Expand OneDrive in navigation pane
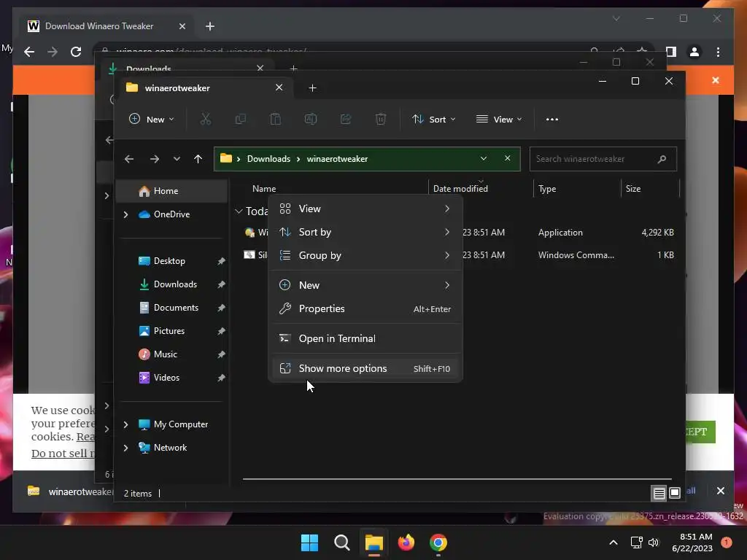This screenshot has width=747, height=560. (125, 214)
